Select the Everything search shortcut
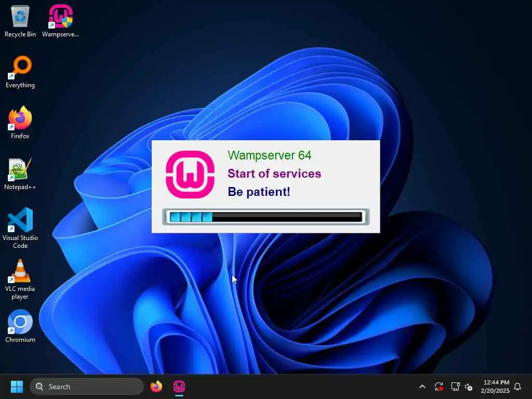Image resolution: width=532 pixels, height=399 pixels. pos(20,72)
